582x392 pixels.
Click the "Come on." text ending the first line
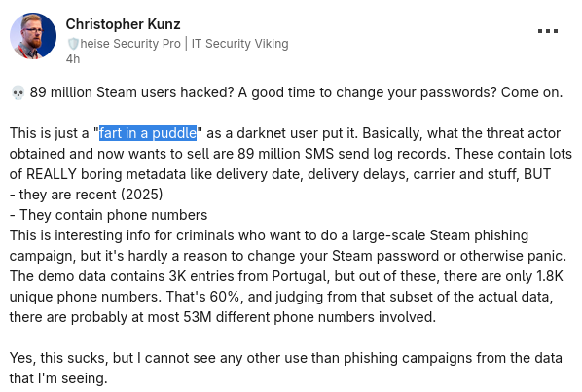click(531, 92)
